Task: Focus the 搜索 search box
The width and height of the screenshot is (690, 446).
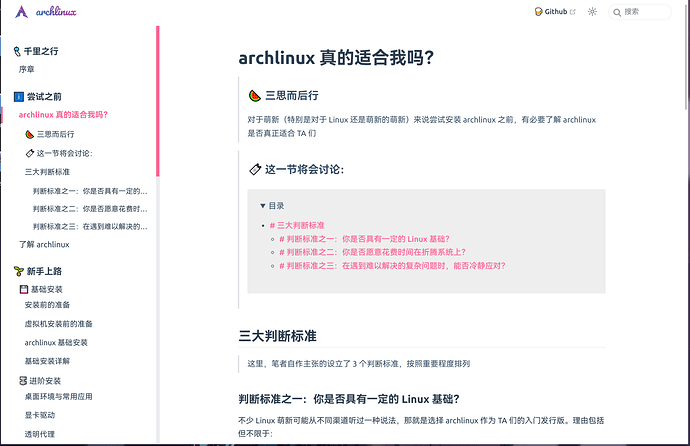Action: point(640,12)
